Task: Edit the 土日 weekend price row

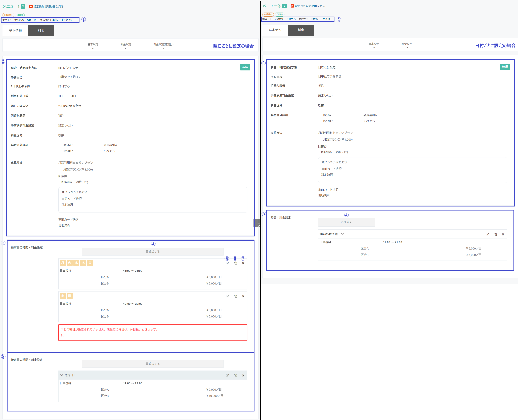Action: click(227, 296)
